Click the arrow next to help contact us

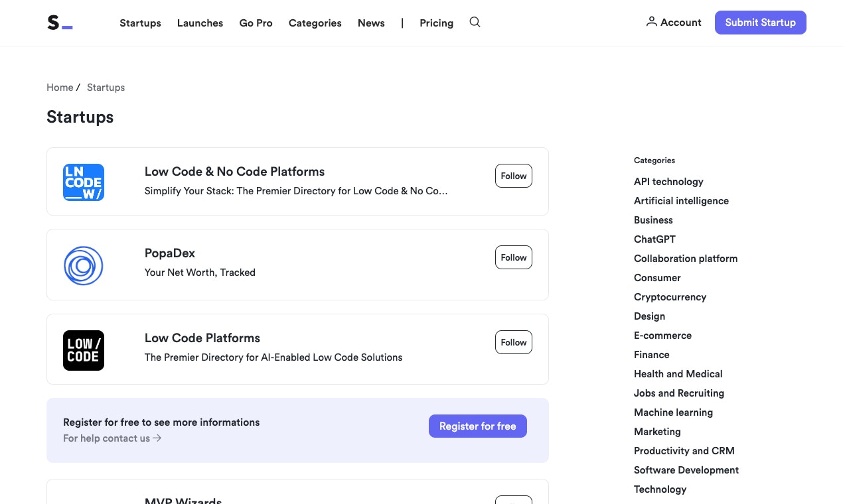pos(157,438)
